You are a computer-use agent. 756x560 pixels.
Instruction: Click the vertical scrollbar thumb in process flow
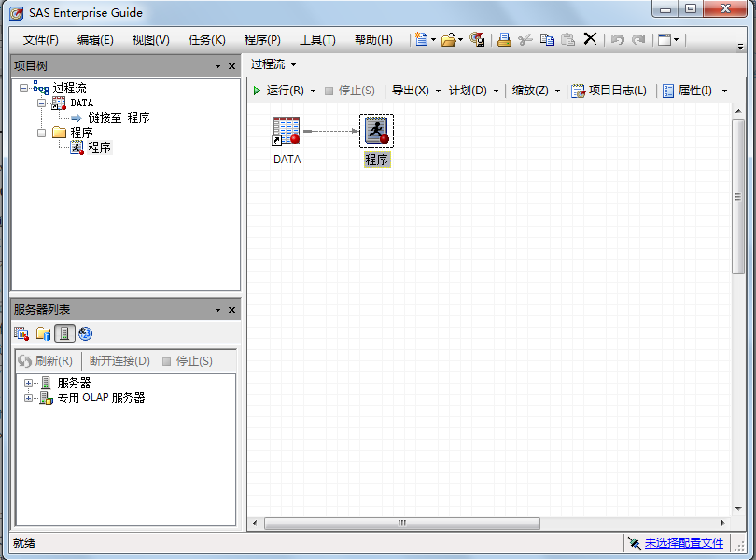point(737,197)
